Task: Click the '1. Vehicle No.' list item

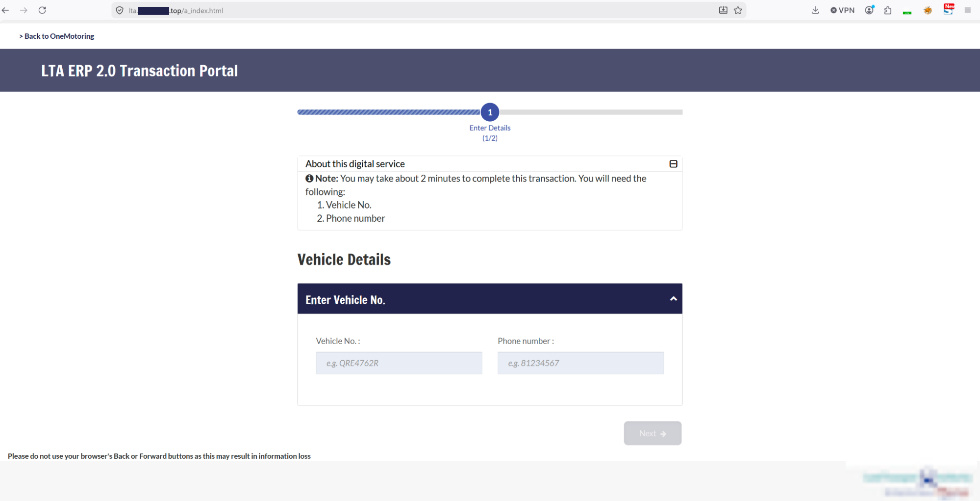Action: pyautogui.click(x=344, y=205)
